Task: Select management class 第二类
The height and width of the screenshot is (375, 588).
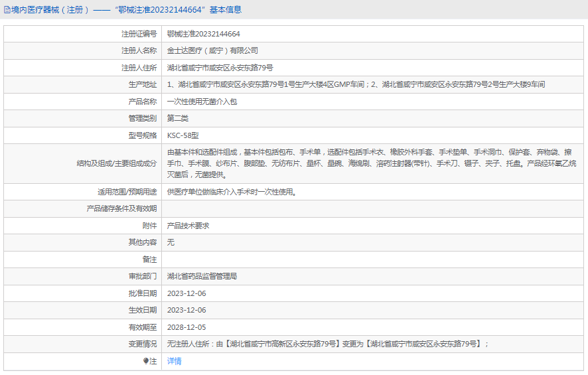Action: click(x=177, y=118)
